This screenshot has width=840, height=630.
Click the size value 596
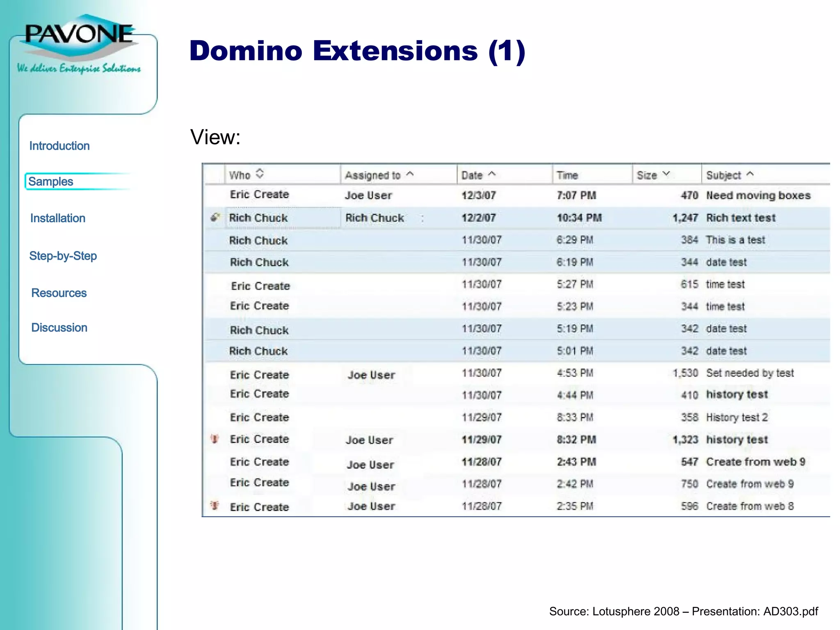689,506
